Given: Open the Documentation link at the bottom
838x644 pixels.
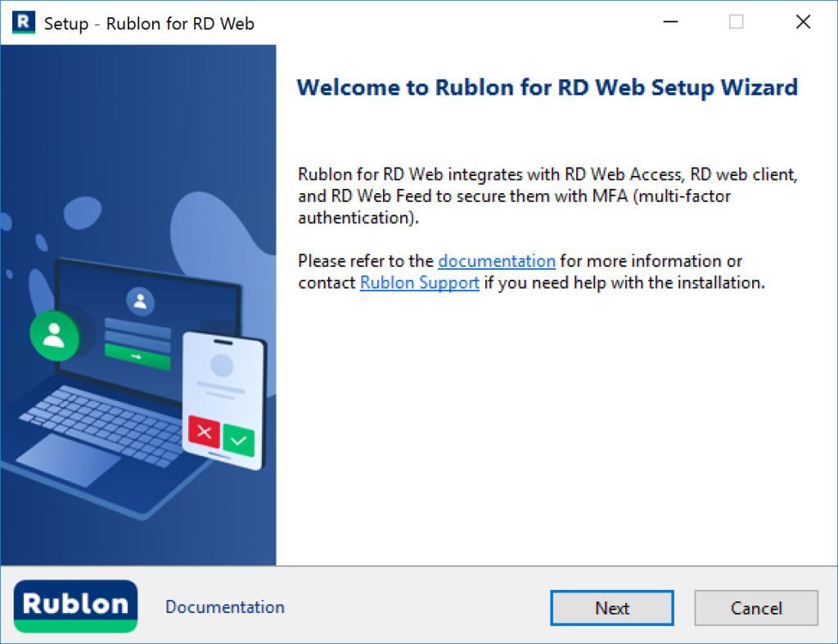Looking at the screenshot, I should [224, 606].
